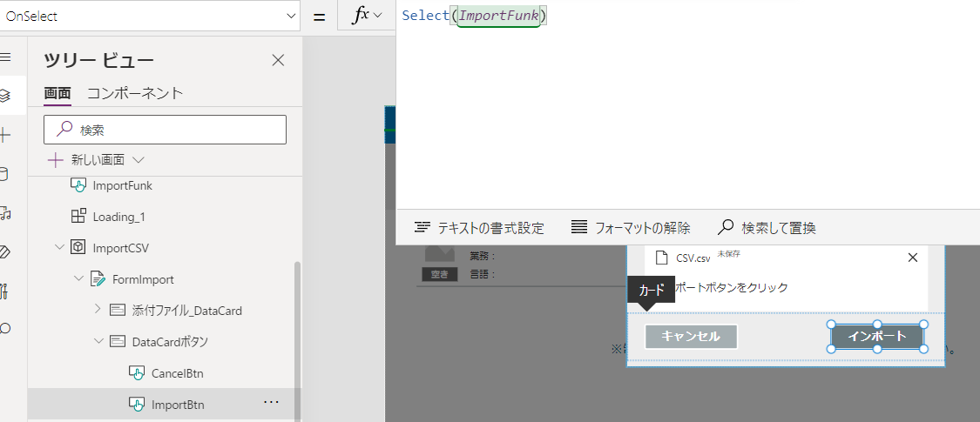Click the CSV.csv file document icon

coord(661,258)
